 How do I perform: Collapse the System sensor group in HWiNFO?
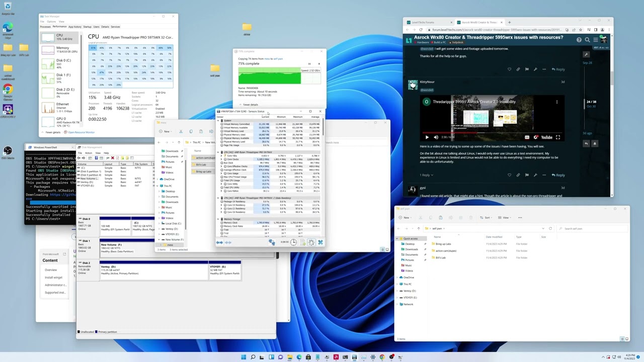[x=218, y=121]
